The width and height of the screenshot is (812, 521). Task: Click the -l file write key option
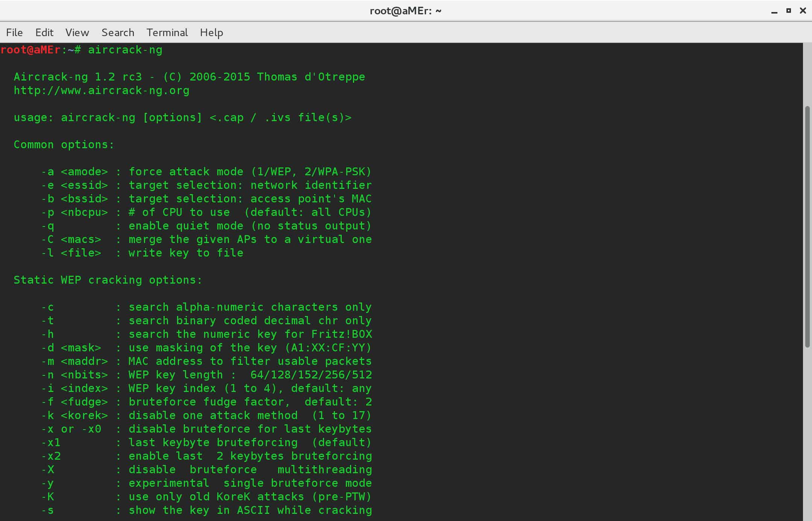144,253
